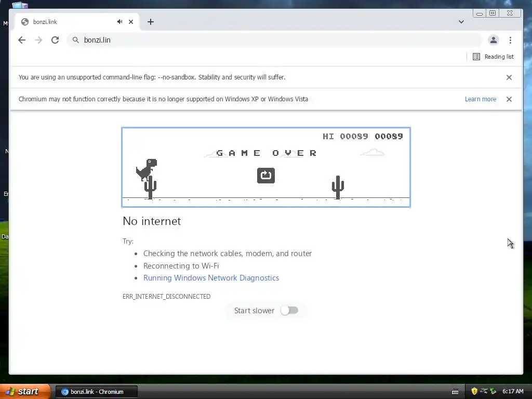Switch to bonzi.link - Chromium taskbar item
Image resolution: width=532 pixels, height=399 pixels.
(96, 392)
